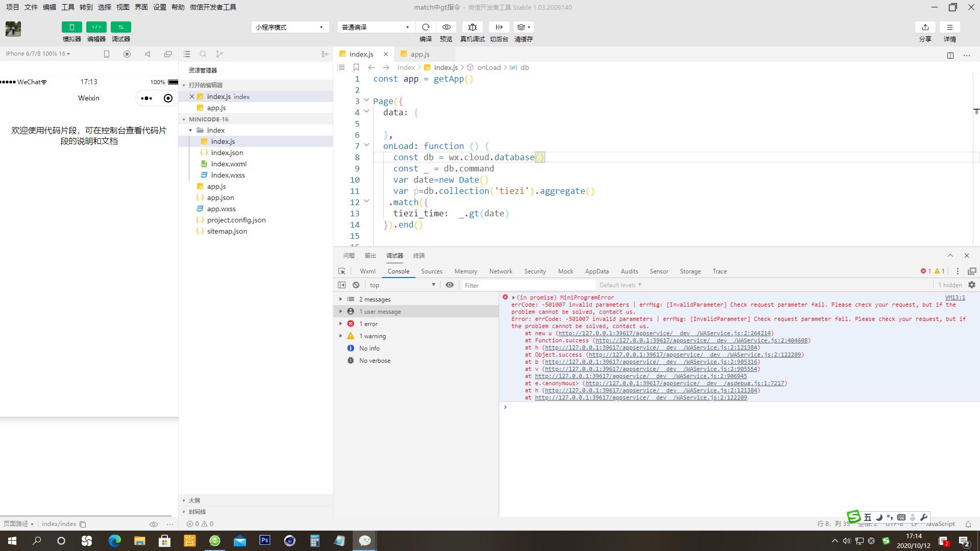
Task: Click the split editor icon
Action: [950, 55]
